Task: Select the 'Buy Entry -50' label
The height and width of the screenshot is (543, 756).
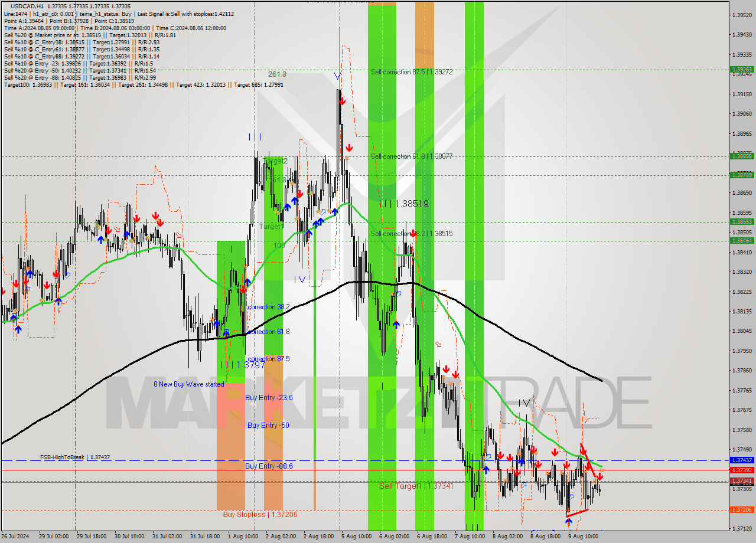Action: click(268, 425)
